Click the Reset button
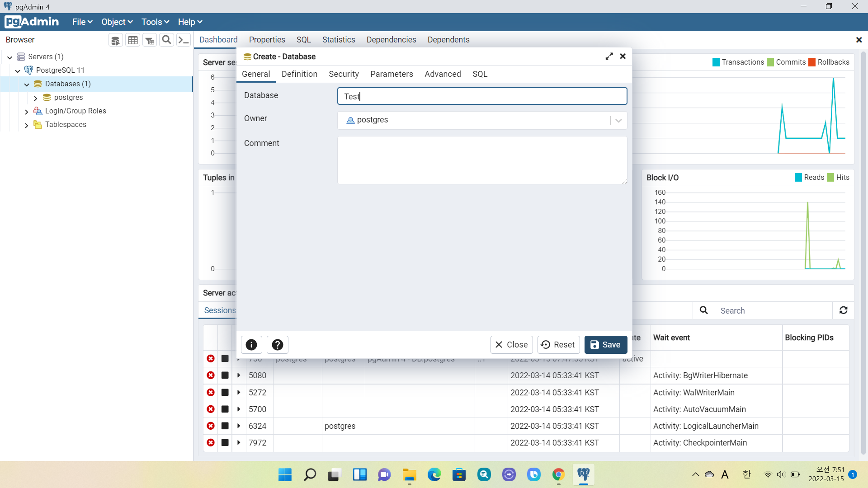 point(558,345)
